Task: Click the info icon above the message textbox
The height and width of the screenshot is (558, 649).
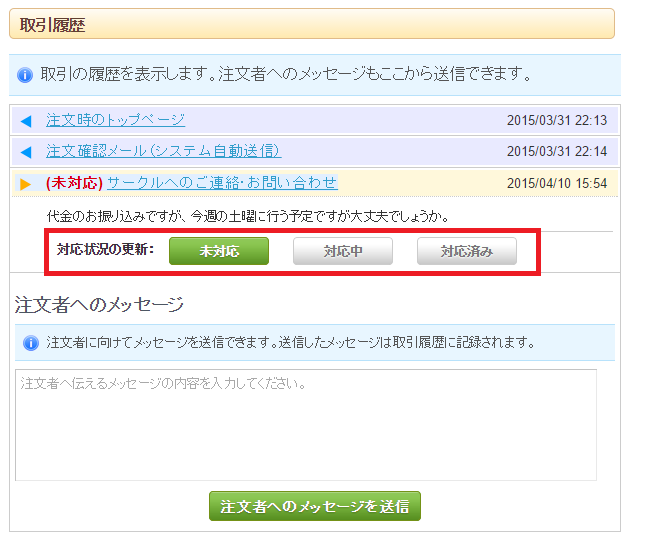Action: (x=30, y=343)
